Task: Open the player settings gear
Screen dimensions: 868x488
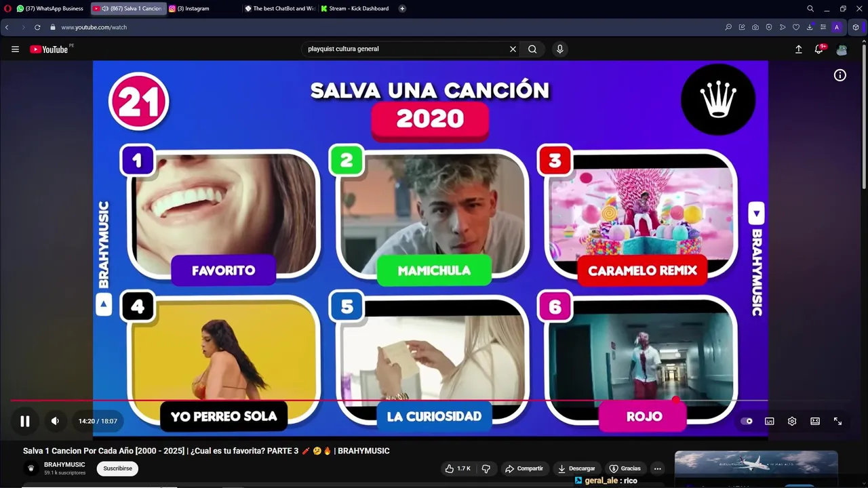Action: [792, 421]
